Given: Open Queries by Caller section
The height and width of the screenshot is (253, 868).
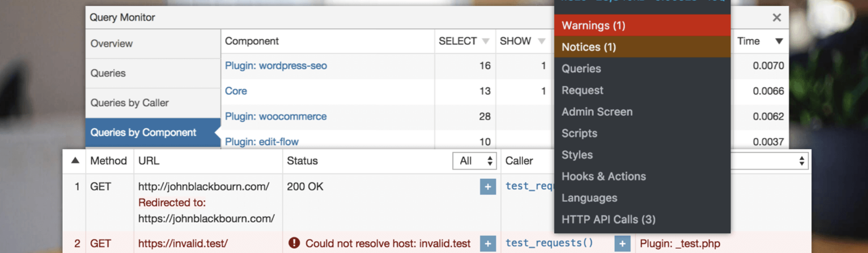Looking at the screenshot, I should point(153,103).
